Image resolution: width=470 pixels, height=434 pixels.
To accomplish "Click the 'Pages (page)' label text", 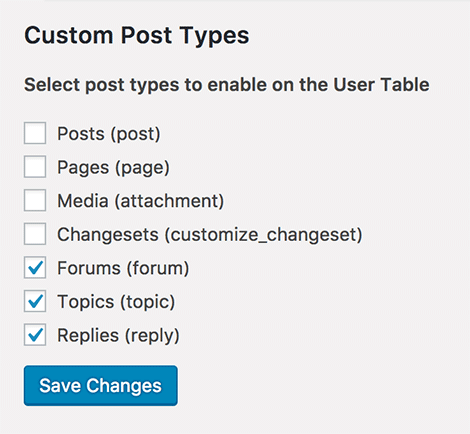I will tap(113, 168).
